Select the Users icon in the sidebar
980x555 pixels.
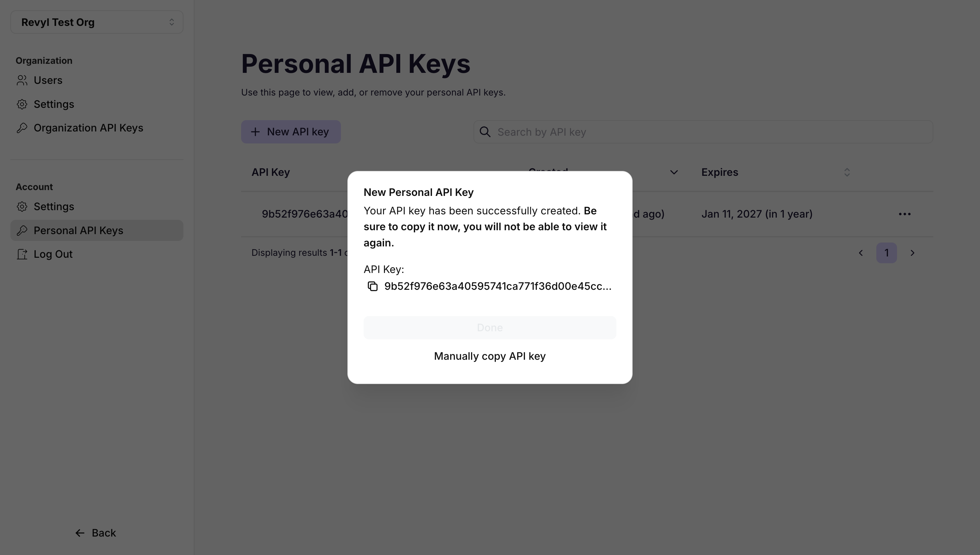[22, 80]
